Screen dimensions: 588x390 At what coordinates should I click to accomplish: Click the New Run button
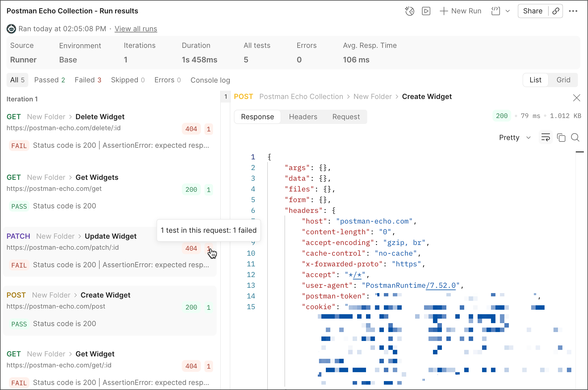(460, 11)
